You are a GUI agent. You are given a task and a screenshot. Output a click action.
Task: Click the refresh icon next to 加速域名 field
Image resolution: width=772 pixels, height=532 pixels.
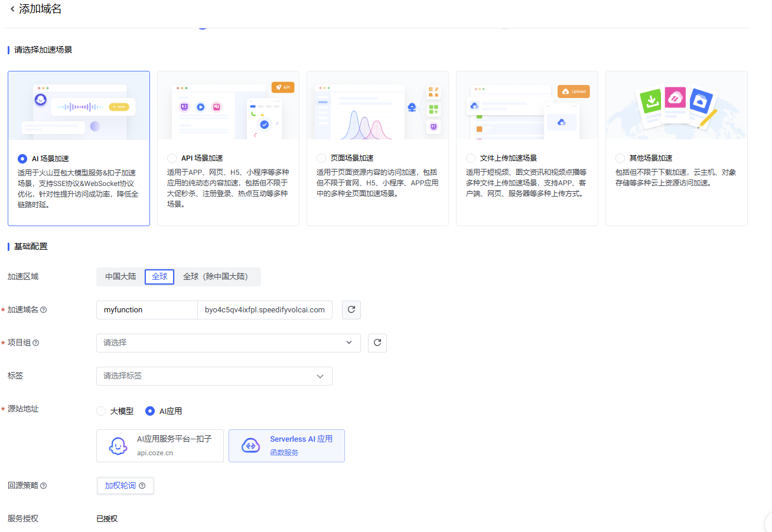point(351,310)
